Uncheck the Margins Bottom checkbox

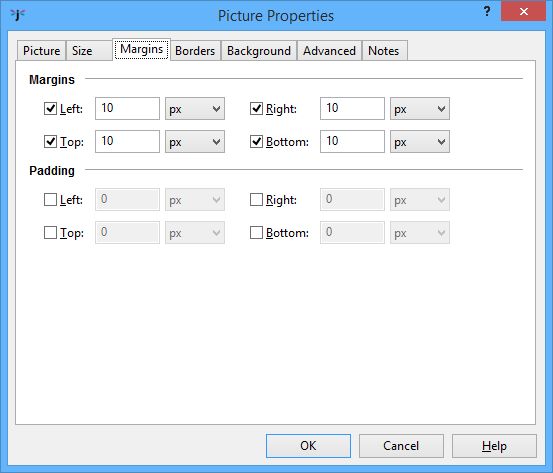tap(256, 142)
